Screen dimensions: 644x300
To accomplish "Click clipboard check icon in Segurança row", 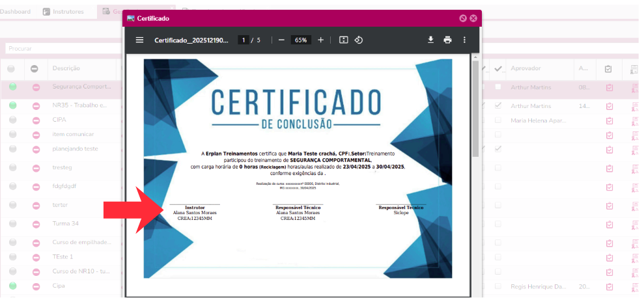I will click(609, 87).
